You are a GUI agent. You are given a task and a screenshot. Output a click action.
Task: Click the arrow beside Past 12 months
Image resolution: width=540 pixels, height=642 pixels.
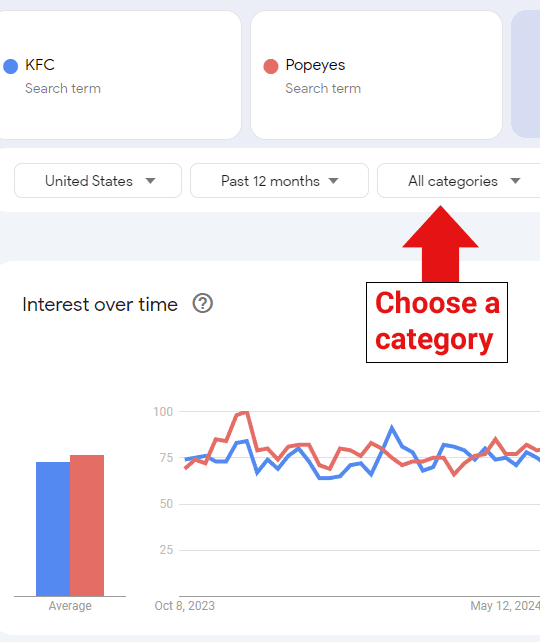click(x=334, y=181)
